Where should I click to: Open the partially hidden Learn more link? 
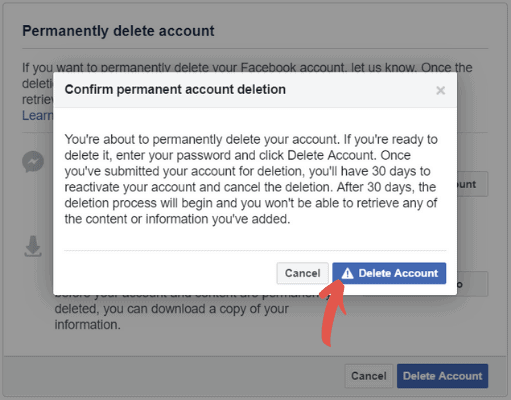tap(37, 116)
